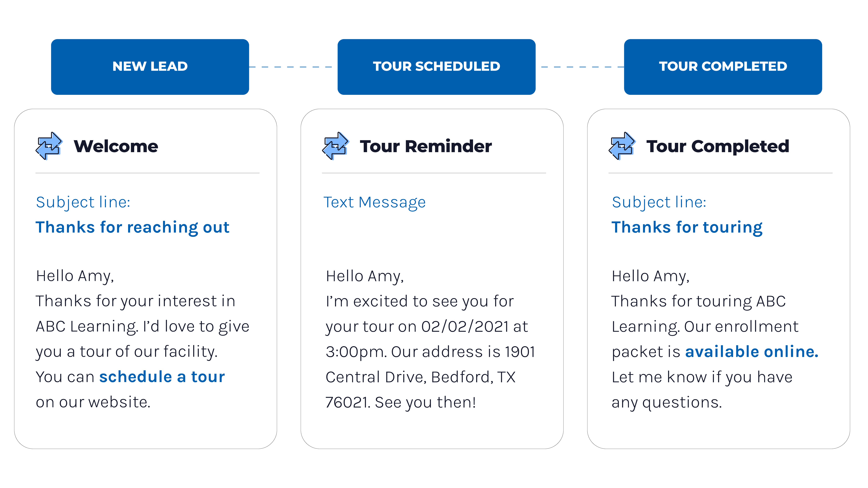868x488 pixels.
Task: Click Subject line label in Tour Completed card
Action: pyautogui.click(x=659, y=203)
